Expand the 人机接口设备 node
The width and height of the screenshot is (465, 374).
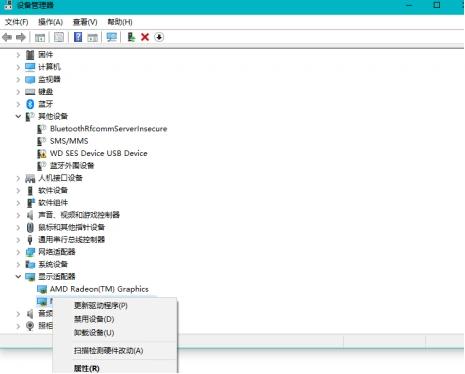(18, 179)
